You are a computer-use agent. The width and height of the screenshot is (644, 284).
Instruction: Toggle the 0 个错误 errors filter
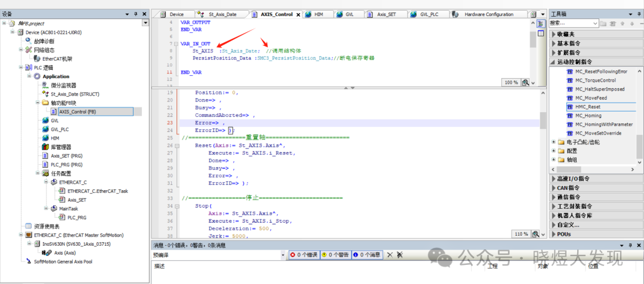click(304, 255)
